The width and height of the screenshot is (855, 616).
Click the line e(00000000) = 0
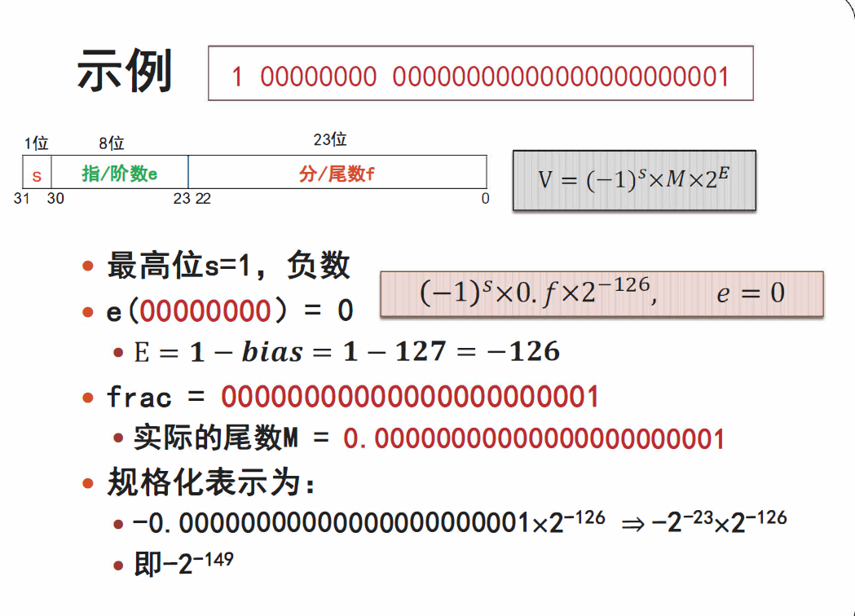230,310
